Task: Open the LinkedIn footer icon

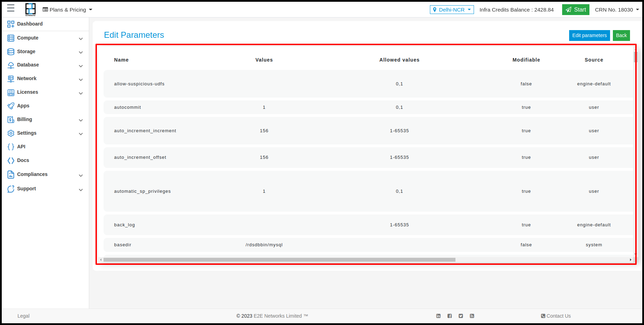Action: pyautogui.click(x=438, y=316)
